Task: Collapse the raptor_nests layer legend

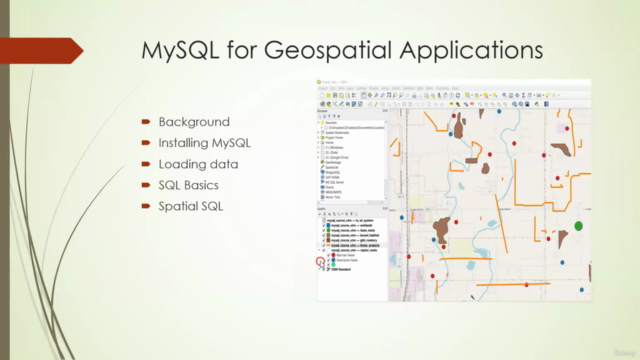Action: pyautogui.click(x=319, y=250)
